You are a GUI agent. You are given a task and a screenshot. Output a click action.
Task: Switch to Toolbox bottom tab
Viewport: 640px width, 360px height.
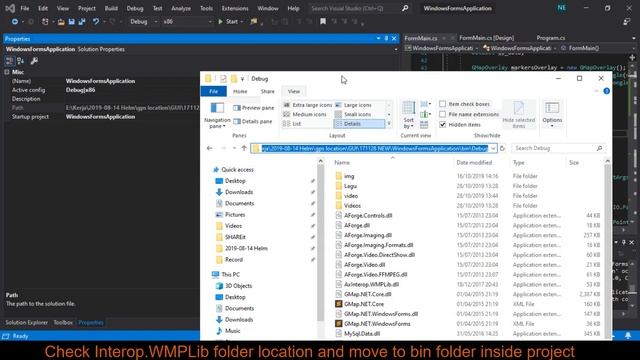click(x=63, y=322)
